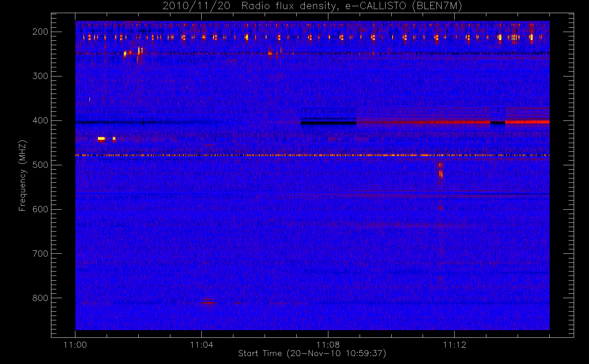Click the black band segment near 405 MHz at 11:08
589x364 pixels.
point(328,123)
